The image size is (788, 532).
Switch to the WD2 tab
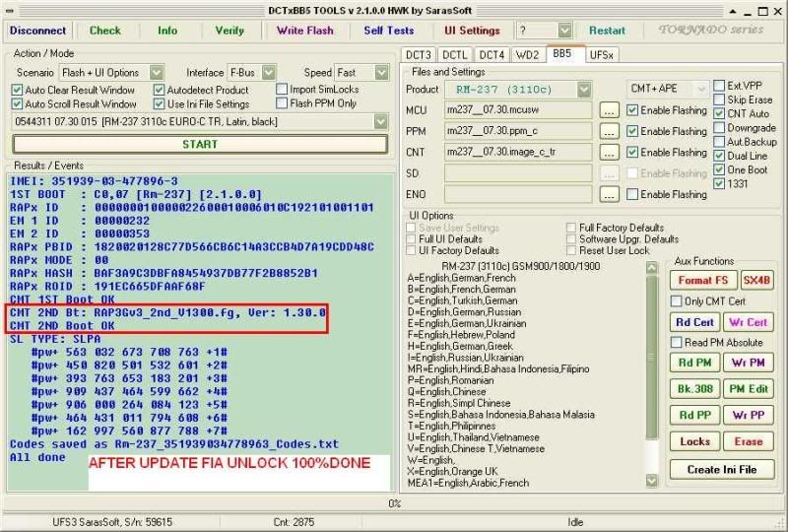[x=527, y=55]
